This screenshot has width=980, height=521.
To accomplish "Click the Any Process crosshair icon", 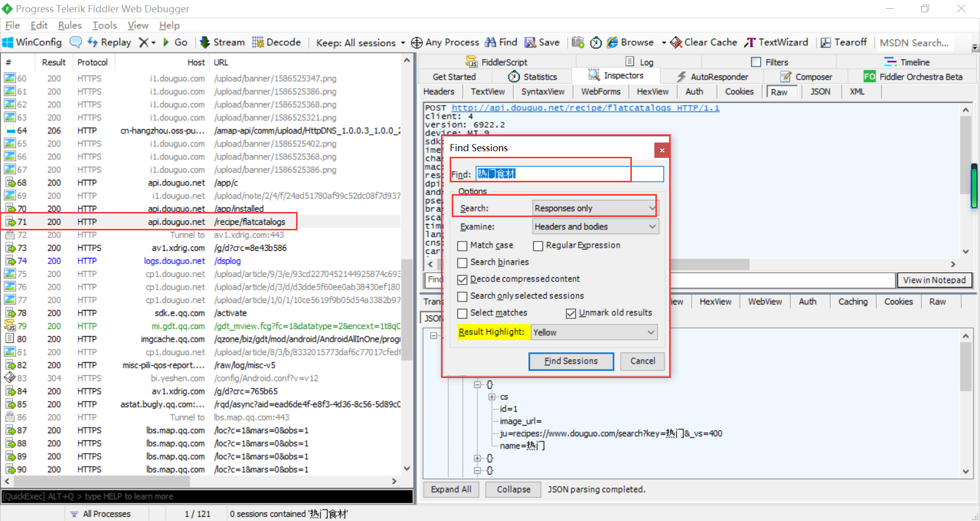I will (417, 42).
